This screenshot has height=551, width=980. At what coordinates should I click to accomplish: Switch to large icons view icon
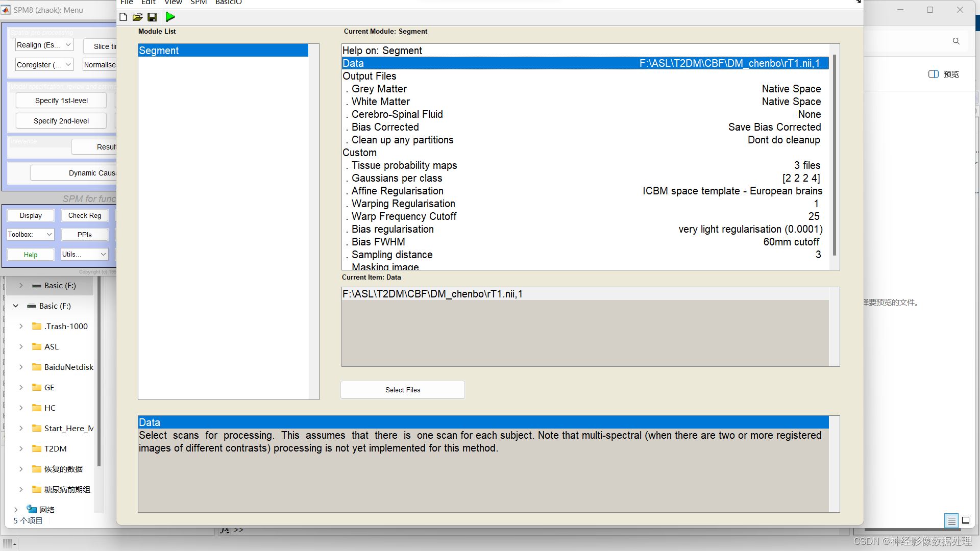pyautogui.click(x=966, y=520)
